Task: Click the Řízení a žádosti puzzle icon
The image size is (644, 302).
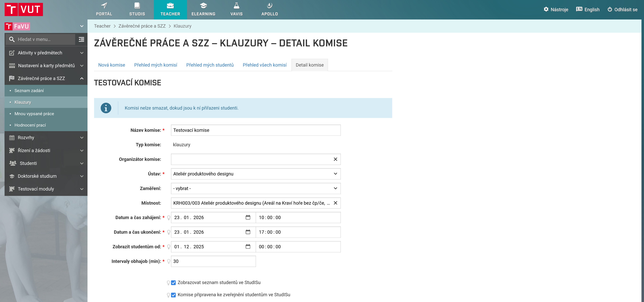Action: click(12, 150)
